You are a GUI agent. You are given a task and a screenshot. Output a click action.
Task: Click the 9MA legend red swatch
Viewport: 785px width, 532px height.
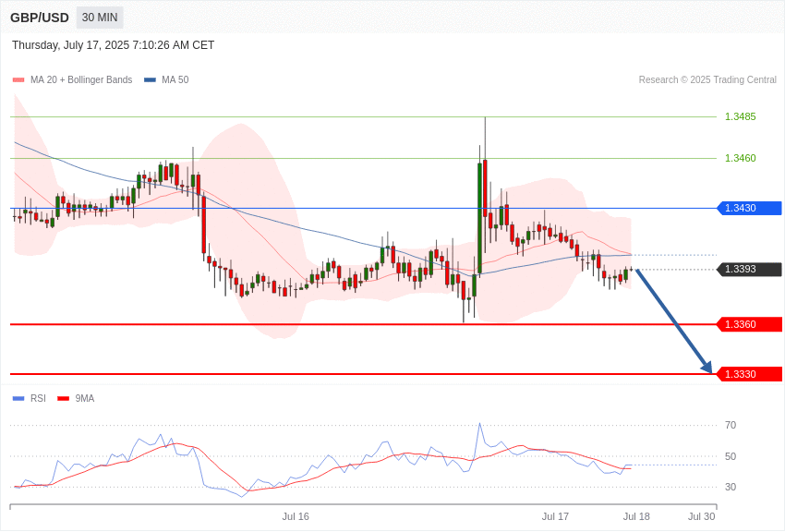click(x=64, y=399)
